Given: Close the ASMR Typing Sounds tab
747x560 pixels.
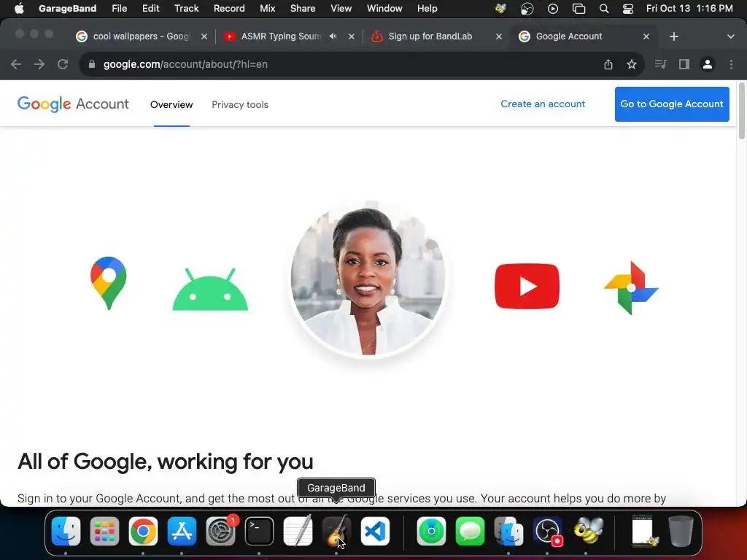Looking at the screenshot, I should [352, 36].
